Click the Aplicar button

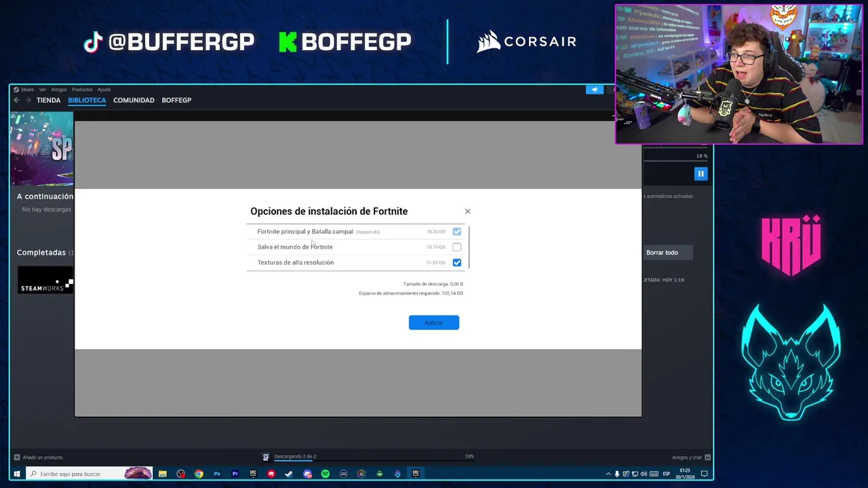tap(434, 323)
